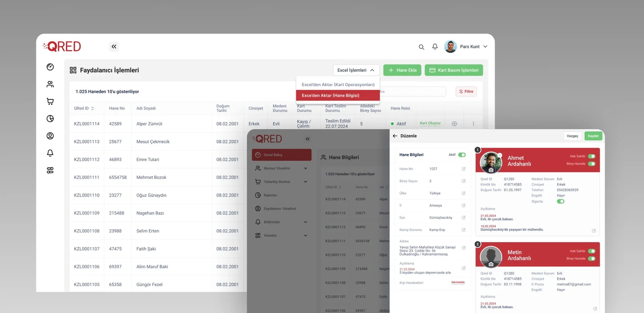Open search in the main top bar
Screen dimensions: 644x313
tap(421, 47)
